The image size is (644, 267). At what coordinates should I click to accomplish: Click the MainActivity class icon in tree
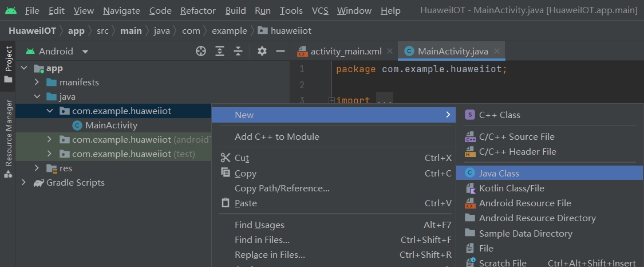point(77,125)
